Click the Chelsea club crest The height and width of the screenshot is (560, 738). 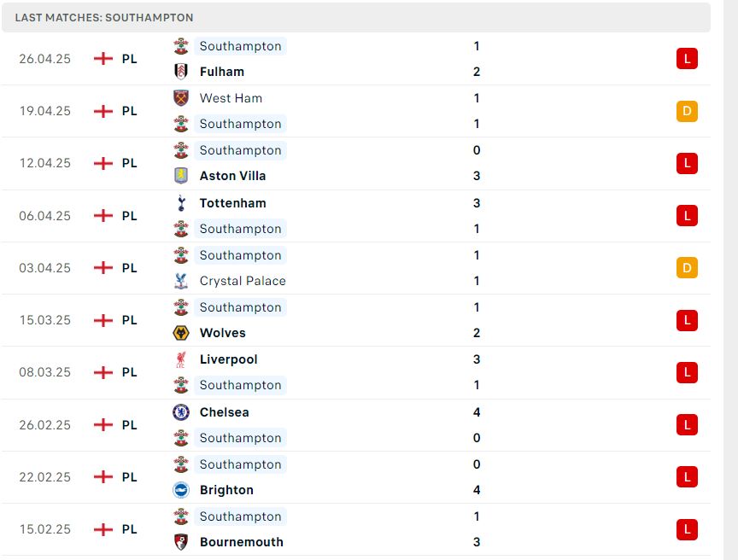tap(181, 412)
